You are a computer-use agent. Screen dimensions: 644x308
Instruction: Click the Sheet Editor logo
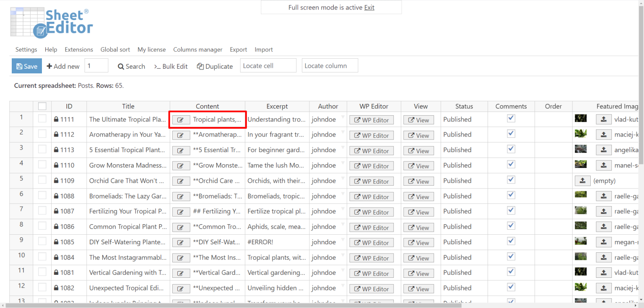coord(50,22)
